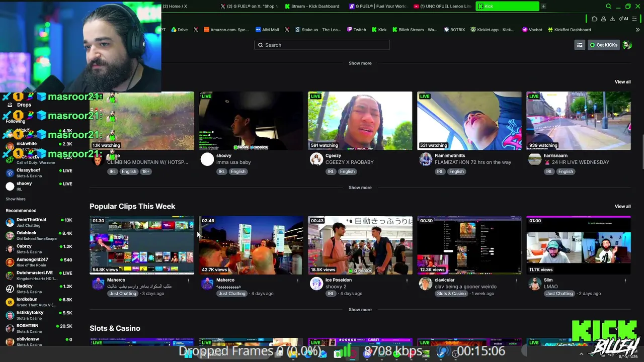Switch to UNC GFUEL Lemon Lime tab
The image size is (644, 362).
tap(442, 7)
